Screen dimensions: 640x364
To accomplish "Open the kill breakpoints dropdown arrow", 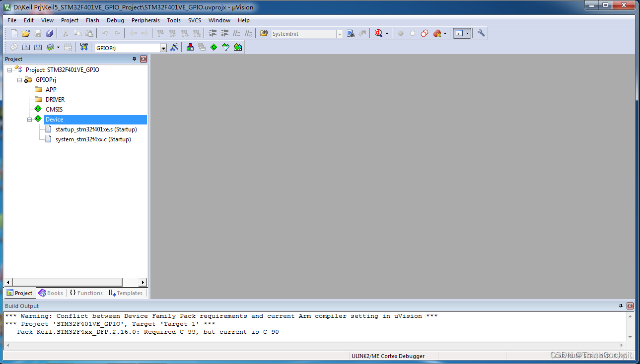I will [445, 34].
